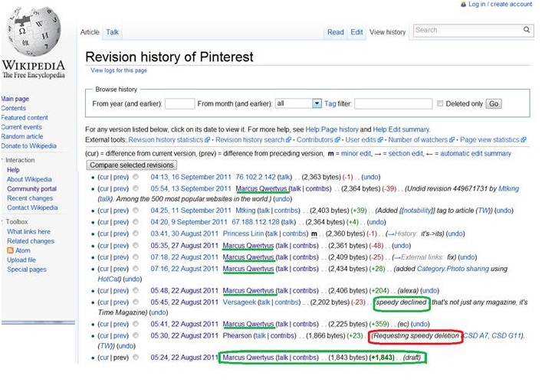Open Random article in sidebar

click(22, 136)
